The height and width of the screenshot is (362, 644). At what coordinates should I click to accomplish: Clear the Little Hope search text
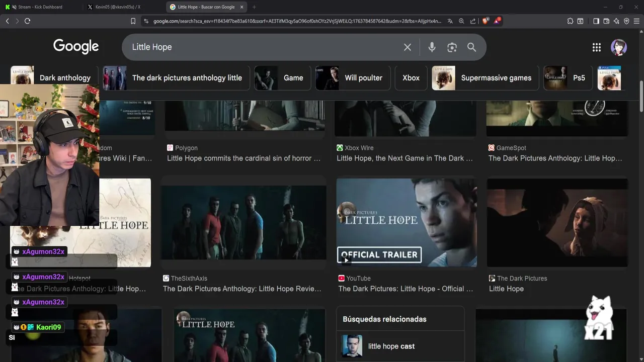[408, 47]
